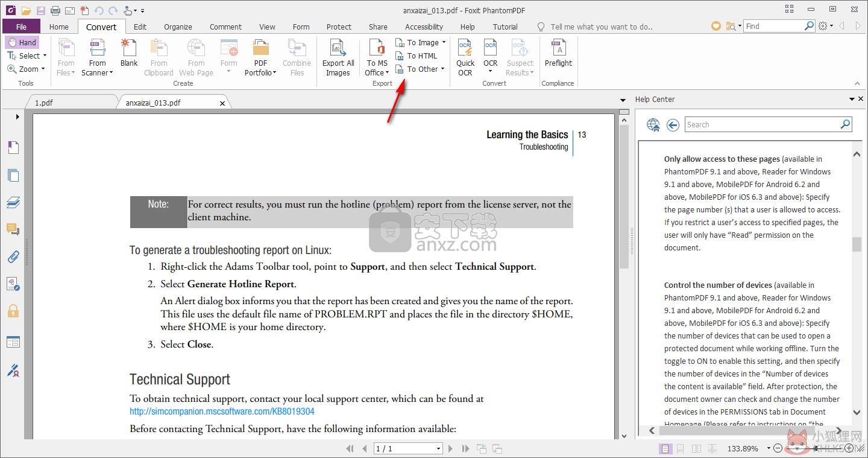Open the Layers panel icon
Screen dimensions: 868x458
(x=13, y=202)
